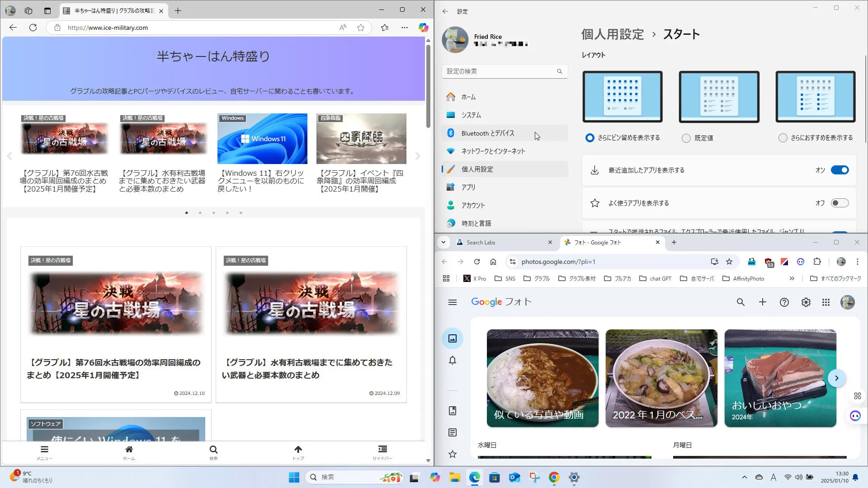Viewport: 868px width, 488px height.
Task: Open X Pro bookmark
Action: 475,279
